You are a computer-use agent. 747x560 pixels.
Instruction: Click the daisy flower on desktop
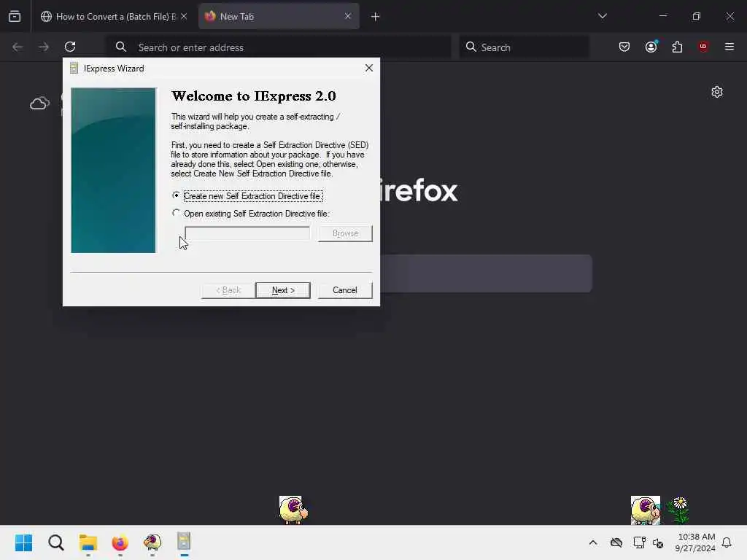point(678,510)
